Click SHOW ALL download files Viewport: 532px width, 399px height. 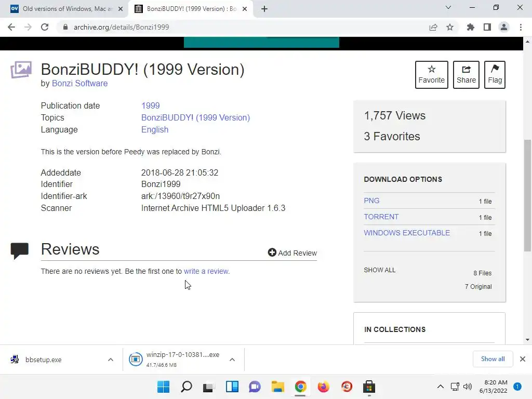(380, 270)
